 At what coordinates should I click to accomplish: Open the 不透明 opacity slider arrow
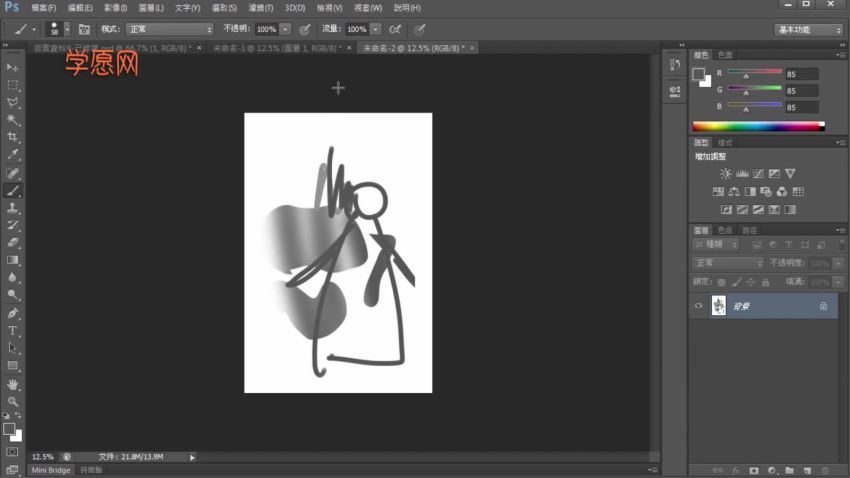(285, 29)
